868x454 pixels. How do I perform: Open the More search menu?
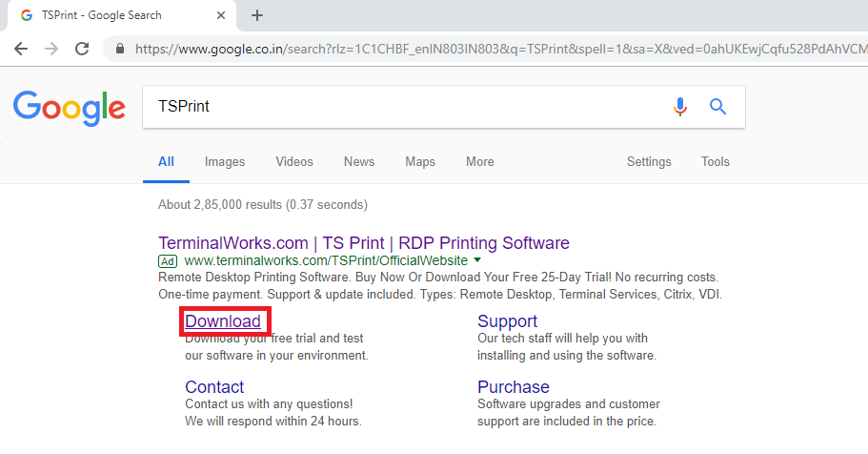(480, 162)
